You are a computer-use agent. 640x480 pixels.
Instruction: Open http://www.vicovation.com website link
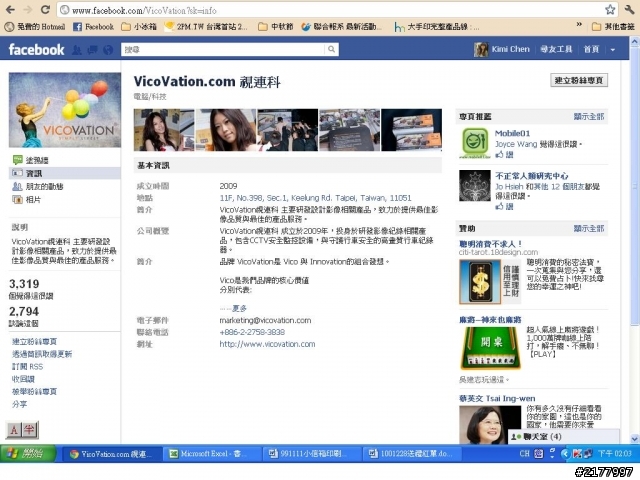(x=267, y=344)
